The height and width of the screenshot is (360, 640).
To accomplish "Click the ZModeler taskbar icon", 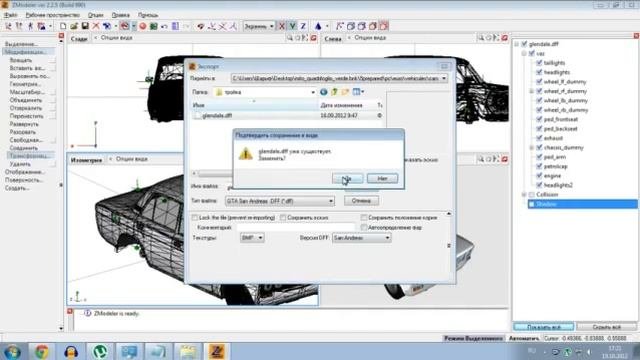I will tap(217, 351).
